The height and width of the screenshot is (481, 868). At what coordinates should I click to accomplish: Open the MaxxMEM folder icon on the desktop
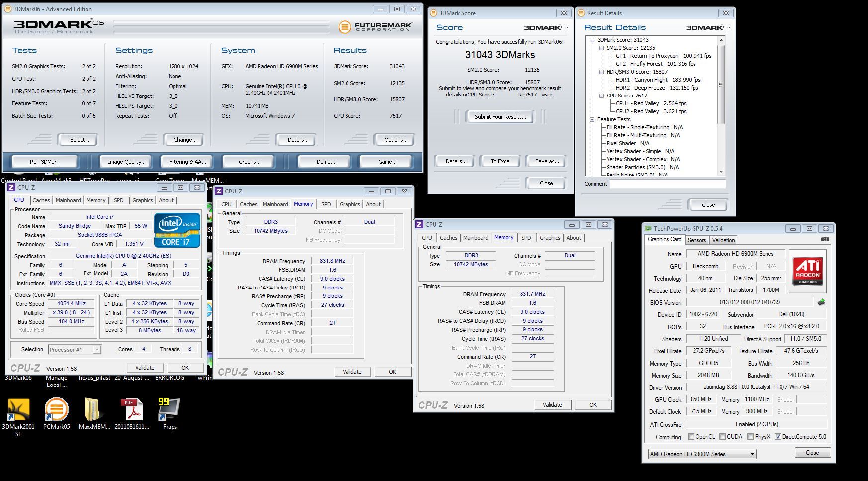(x=94, y=414)
